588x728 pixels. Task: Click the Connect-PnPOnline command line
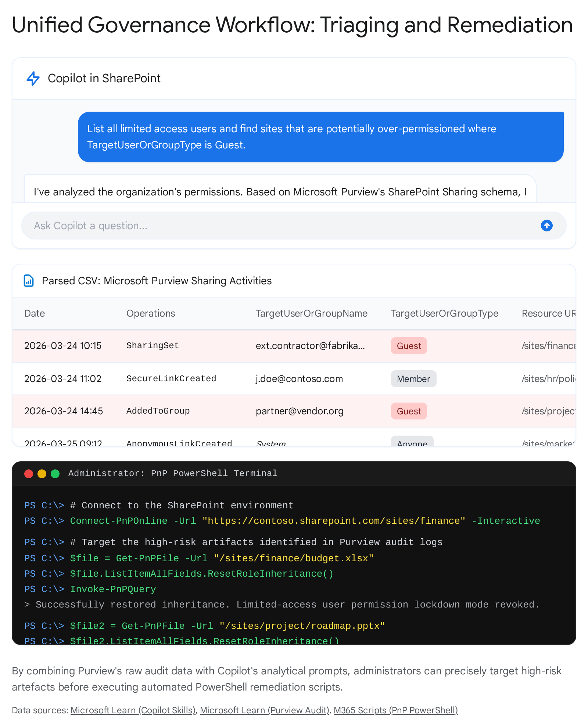click(x=305, y=521)
